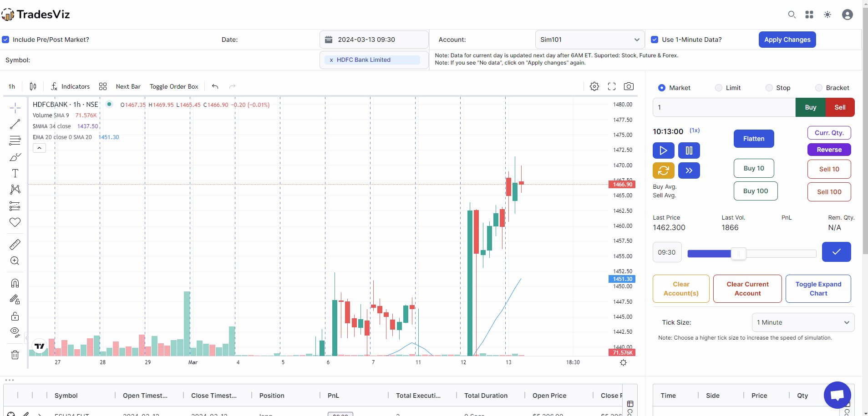Select the Market order type
868x416 pixels.
(662, 88)
